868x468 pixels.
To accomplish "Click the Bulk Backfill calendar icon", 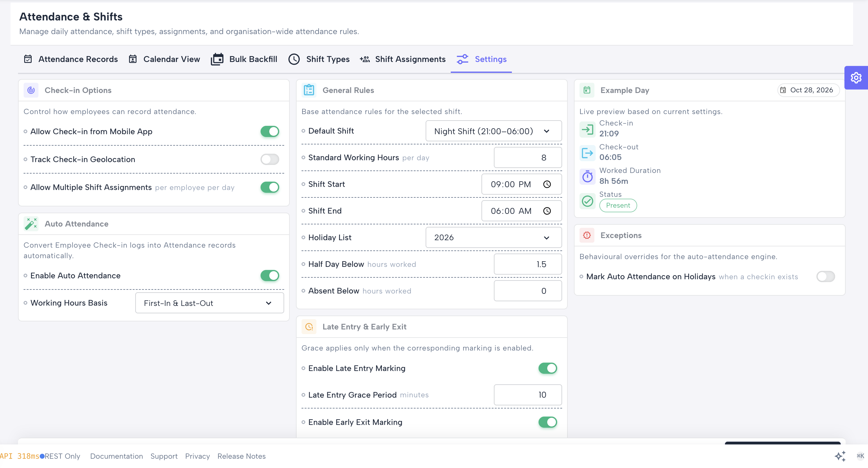I will point(217,59).
